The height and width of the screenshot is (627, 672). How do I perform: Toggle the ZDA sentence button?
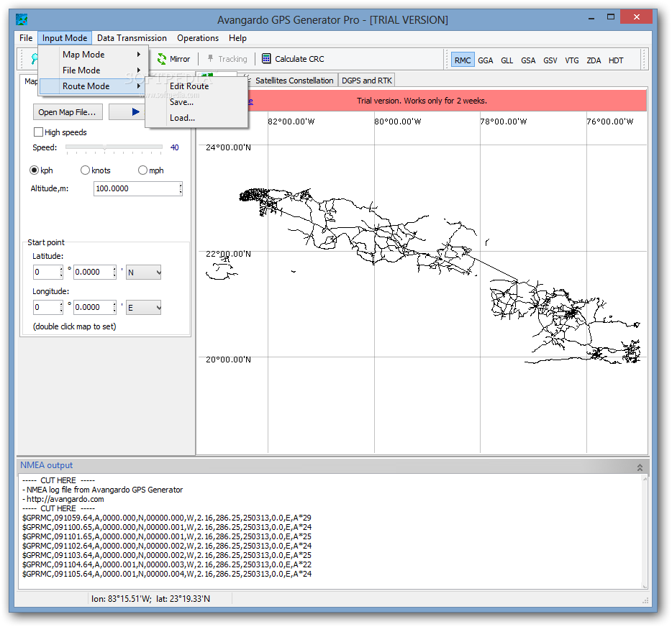click(x=594, y=60)
